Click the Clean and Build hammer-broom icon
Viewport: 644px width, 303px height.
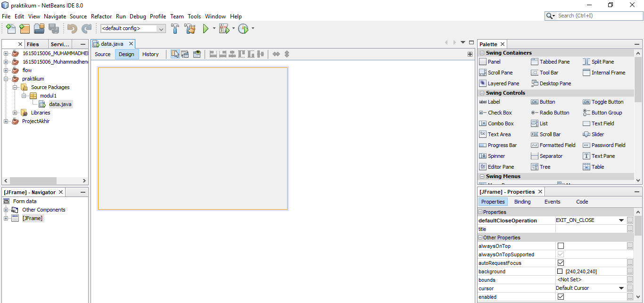pyautogui.click(x=190, y=28)
